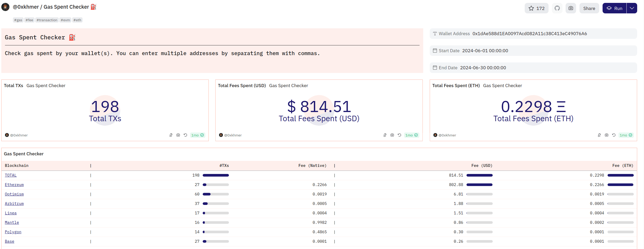Viewport: 644px width, 249px height.
Task: Run the dashboard queries
Action: [x=614, y=8]
